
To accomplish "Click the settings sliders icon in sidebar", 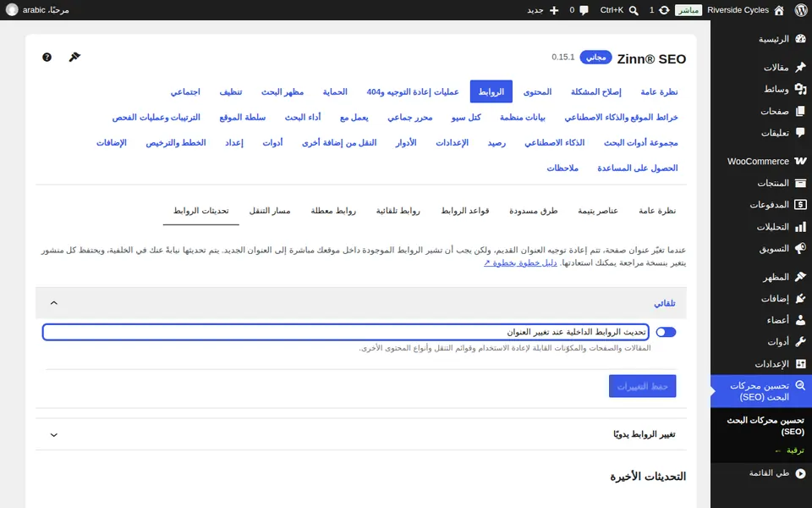I will click(x=801, y=364).
